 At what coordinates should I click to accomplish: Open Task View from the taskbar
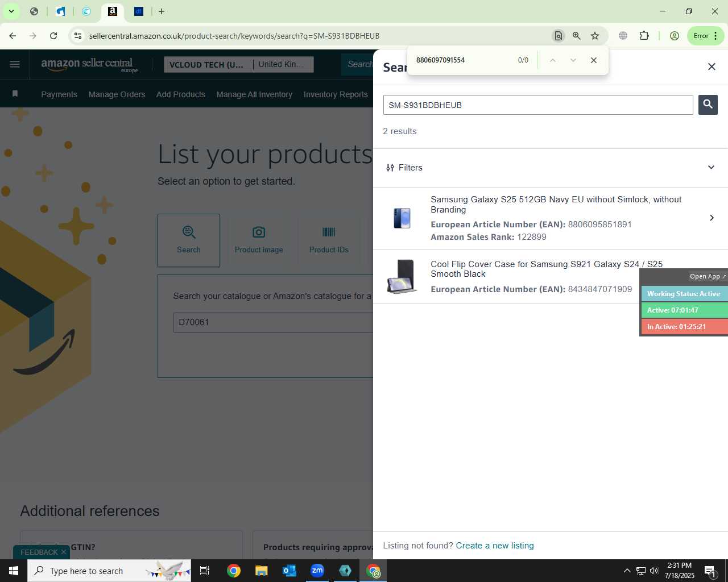pos(205,571)
